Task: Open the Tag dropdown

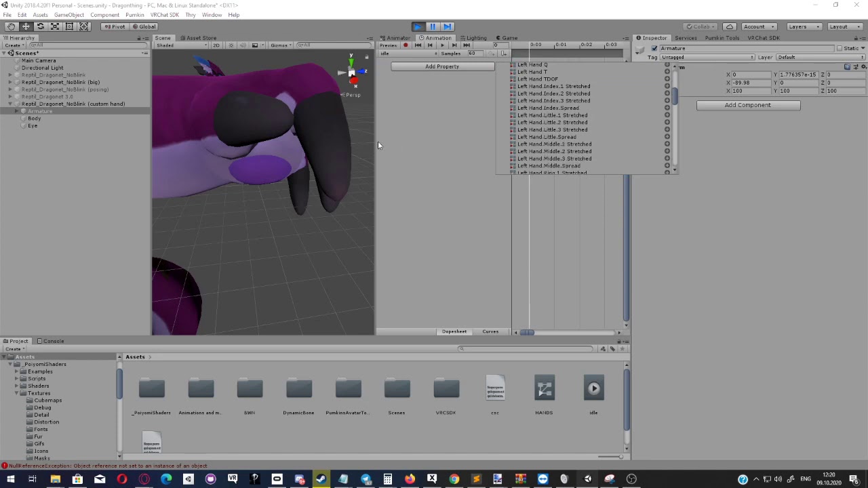Action: pyautogui.click(x=707, y=58)
